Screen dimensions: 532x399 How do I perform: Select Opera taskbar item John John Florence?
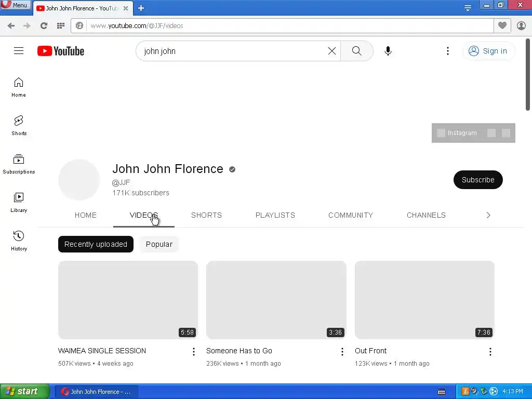coord(96,392)
